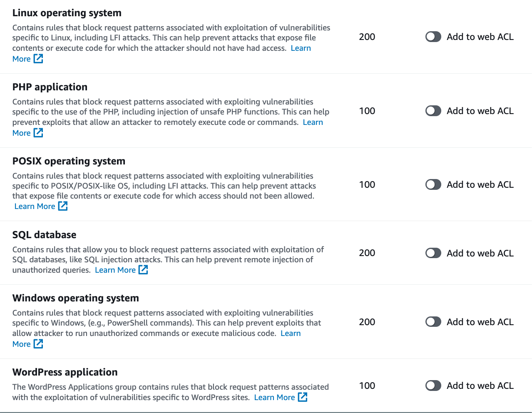Click external link icon under WordPress application
Image resolution: width=532 pixels, height=413 pixels.
[303, 397]
